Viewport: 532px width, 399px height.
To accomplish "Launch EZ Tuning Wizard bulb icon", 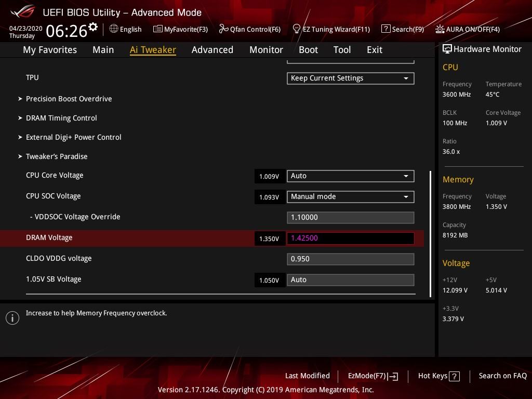I will pos(296,29).
